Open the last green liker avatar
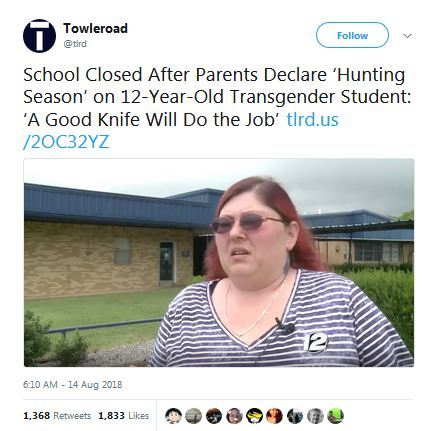434x431 pixels. pyautogui.click(x=335, y=416)
